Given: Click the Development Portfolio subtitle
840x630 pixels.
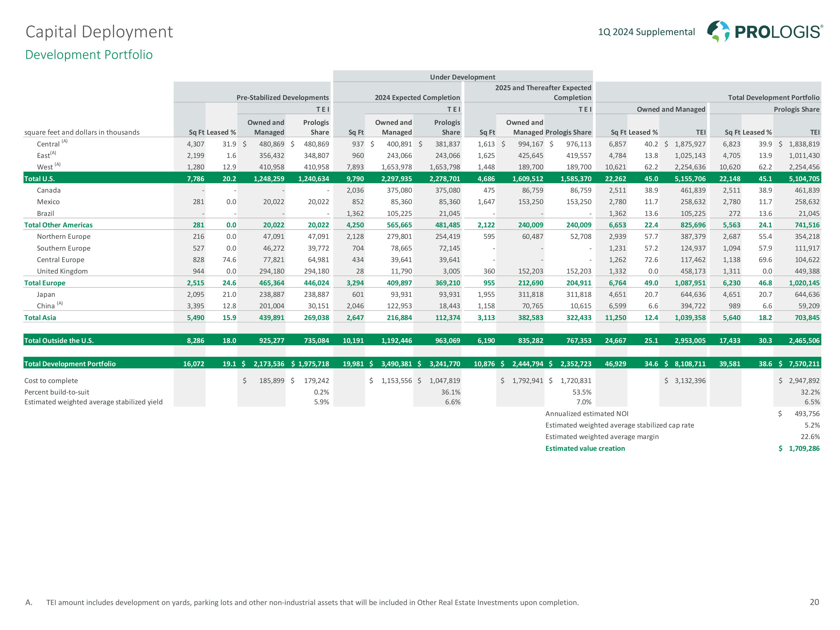Looking at the screenshot, I should coord(89,55).
